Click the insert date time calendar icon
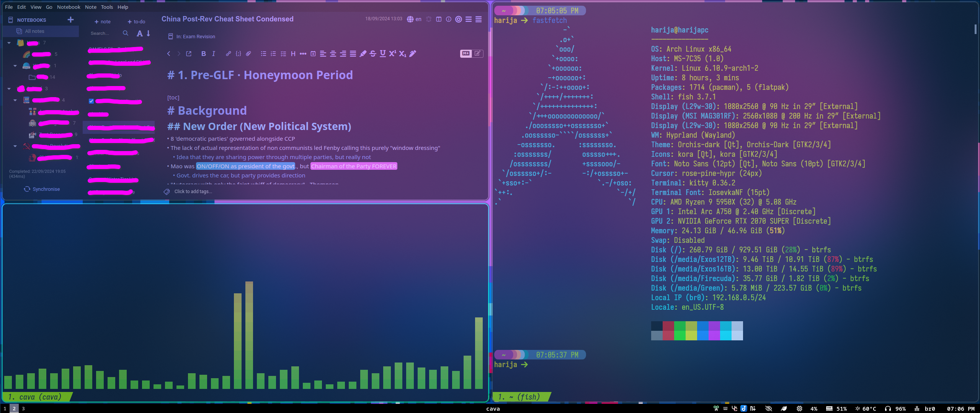The image size is (980, 413). [x=313, y=54]
